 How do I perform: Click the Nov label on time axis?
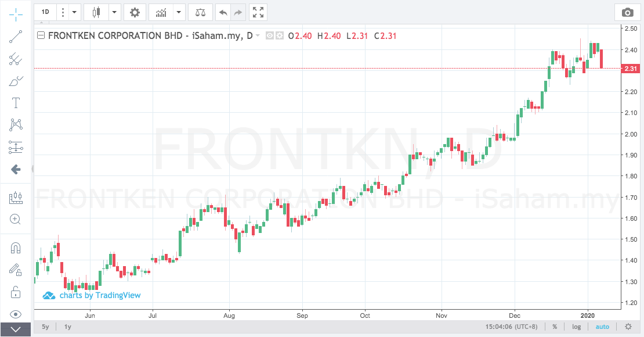pos(442,316)
